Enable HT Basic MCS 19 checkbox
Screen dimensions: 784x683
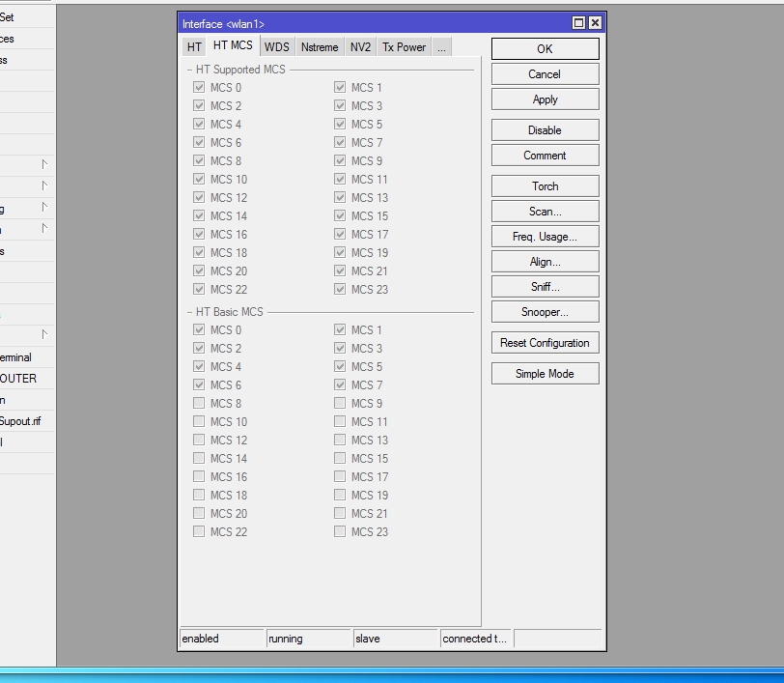point(340,495)
